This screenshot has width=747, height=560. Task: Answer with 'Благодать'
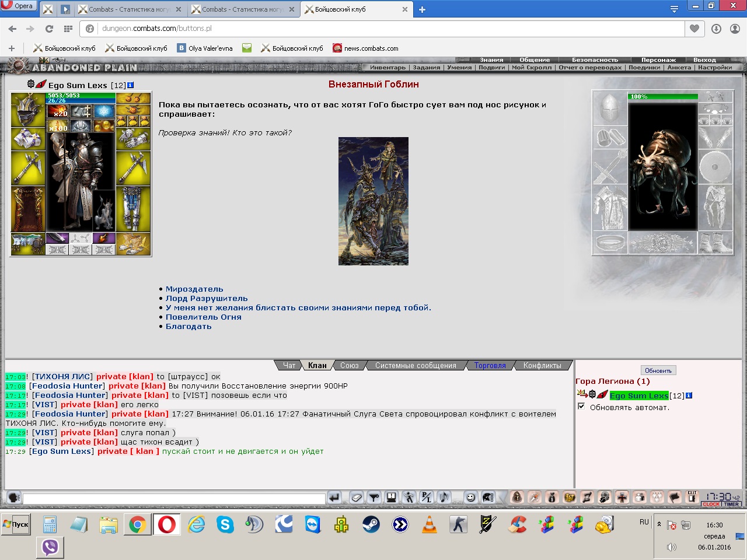coord(189,327)
